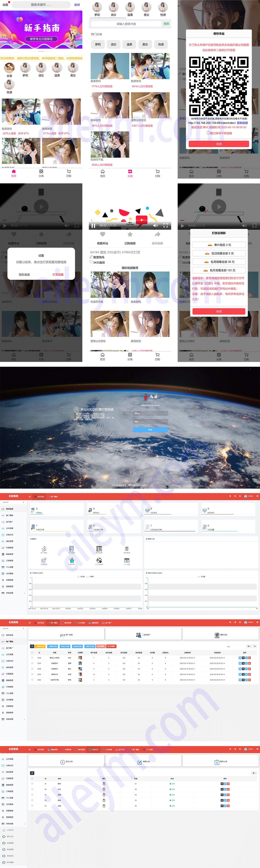Click the 编辑分类 pencil icon on category page
Viewport: 260px width, 868px height.
pyautogui.click(x=140, y=762)
